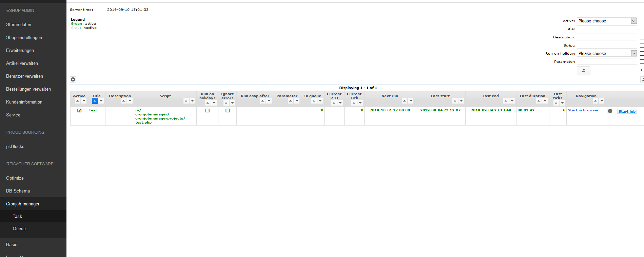
Task: Sort Title column ascending (blue arrow)
Action: (x=95, y=101)
